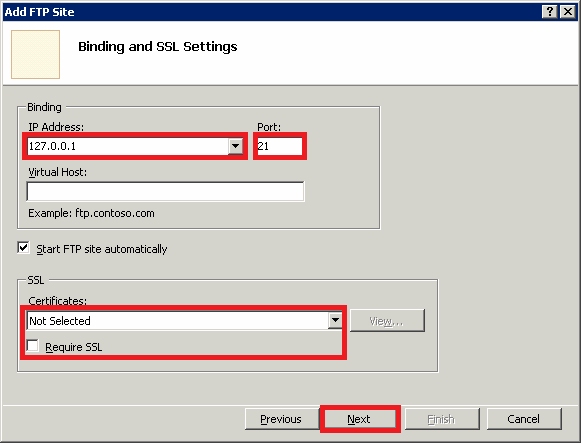Proceed by clicking Next
Viewport: 581px width, 443px height.
pyautogui.click(x=359, y=419)
